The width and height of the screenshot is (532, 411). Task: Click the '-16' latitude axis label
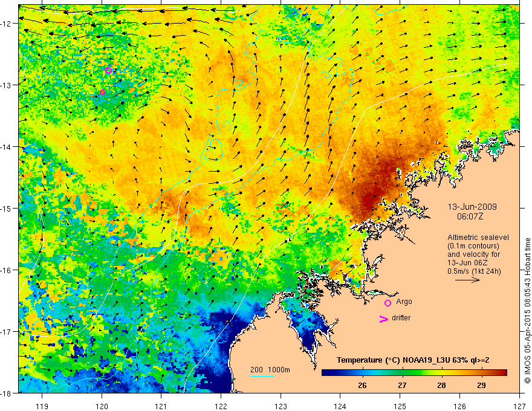(7, 270)
